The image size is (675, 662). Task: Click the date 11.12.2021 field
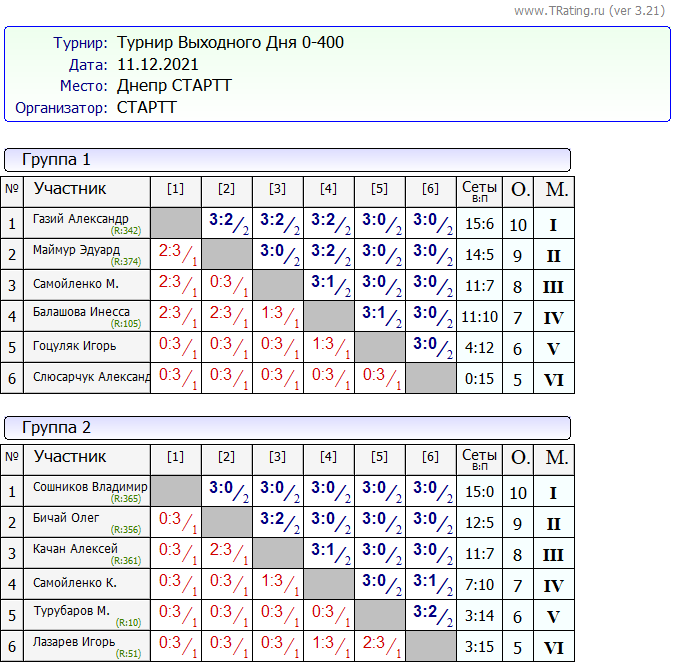point(158,65)
